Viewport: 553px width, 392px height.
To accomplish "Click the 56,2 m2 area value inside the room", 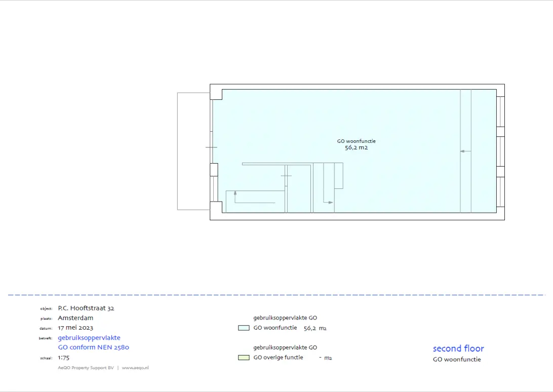I will pyautogui.click(x=357, y=148).
